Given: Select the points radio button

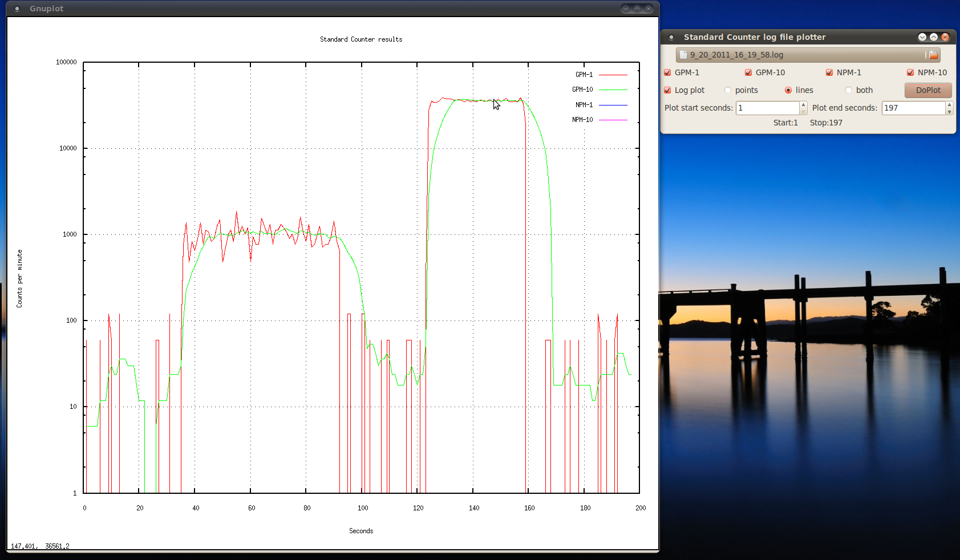Looking at the screenshot, I should click(728, 90).
